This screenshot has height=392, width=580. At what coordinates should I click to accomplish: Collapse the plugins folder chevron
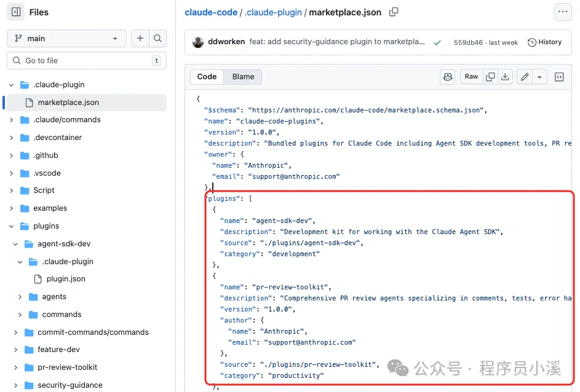pyautogui.click(x=12, y=226)
